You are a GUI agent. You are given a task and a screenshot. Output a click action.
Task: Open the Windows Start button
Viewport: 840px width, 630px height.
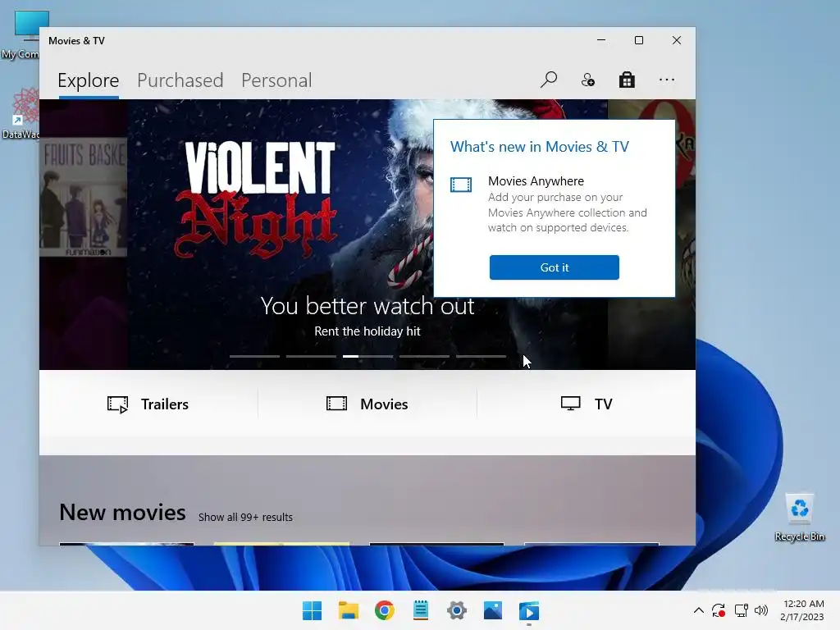(312, 610)
